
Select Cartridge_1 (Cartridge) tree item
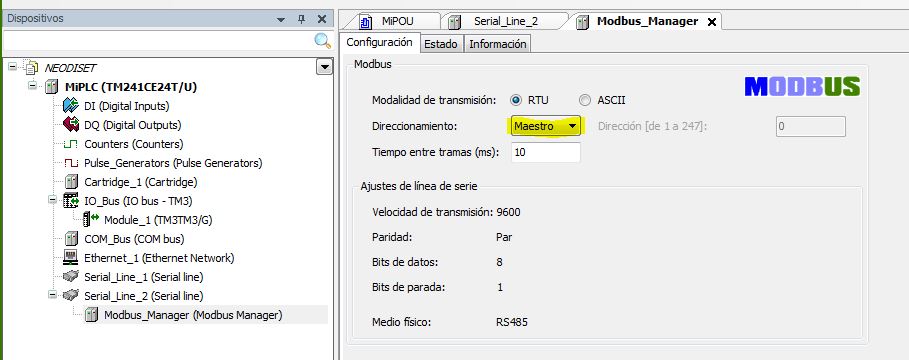[x=141, y=182]
